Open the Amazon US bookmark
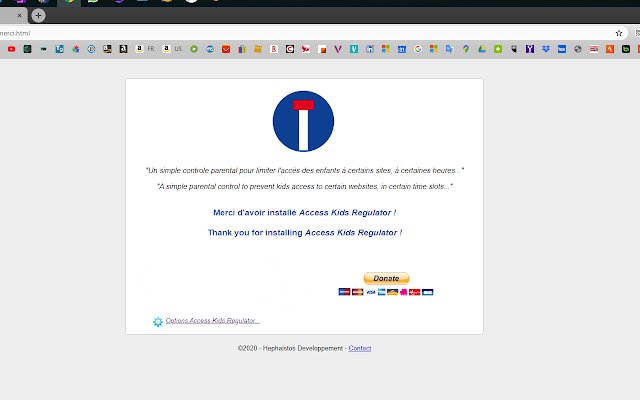640x400 pixels. click(172, 49)
